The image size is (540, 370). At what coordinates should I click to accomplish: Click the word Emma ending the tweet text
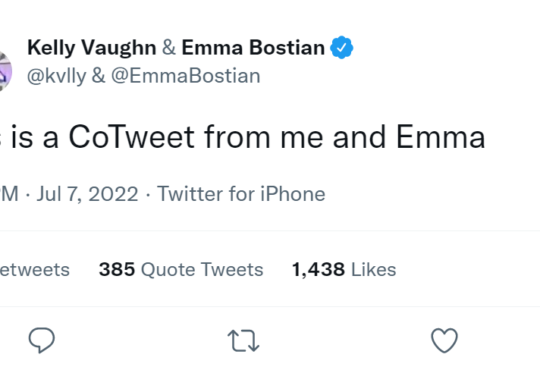[441, 137]
